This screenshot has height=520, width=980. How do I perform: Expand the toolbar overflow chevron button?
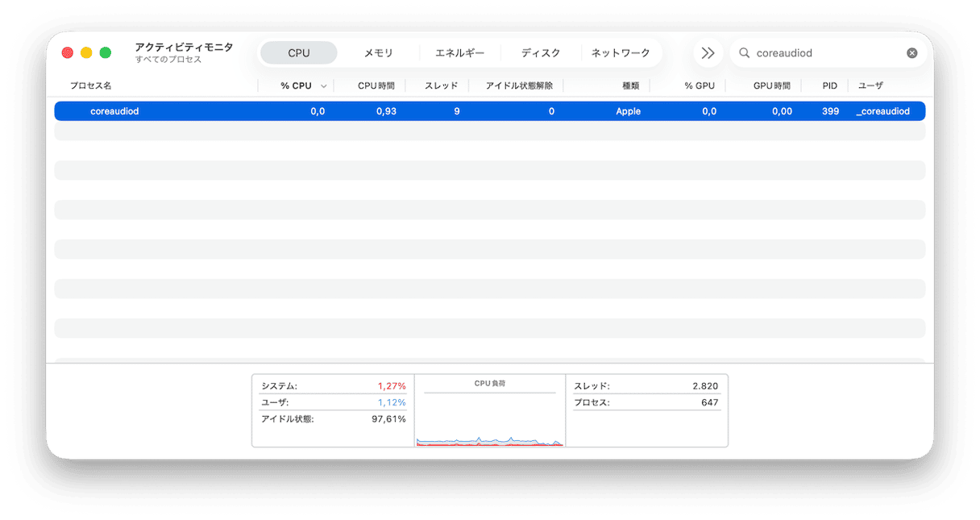(x=708, y=53)
